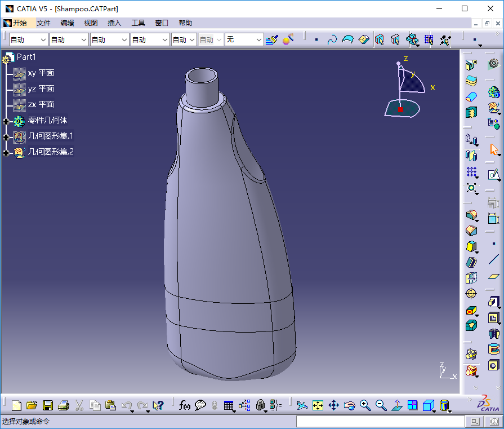Click the Sketch tool icon
Viewport: 504px width, 429px height.
tap(494, 174)
